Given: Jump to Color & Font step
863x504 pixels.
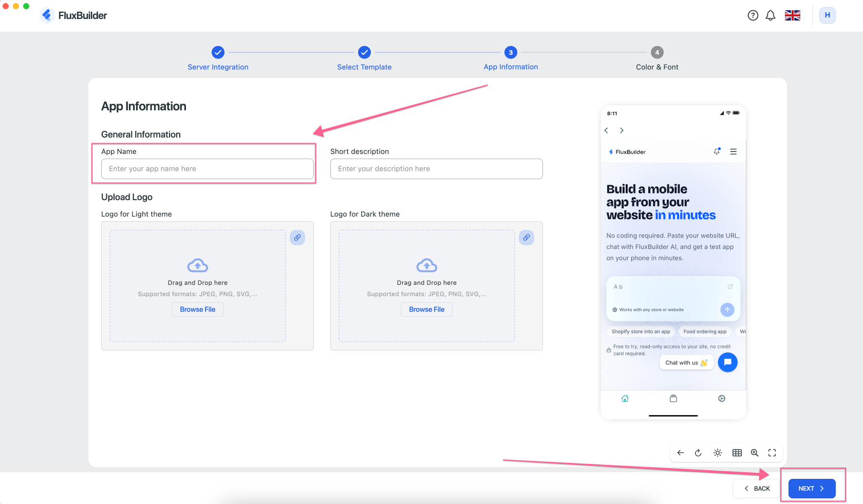Looking at the screenshot, I should [657, 59].
